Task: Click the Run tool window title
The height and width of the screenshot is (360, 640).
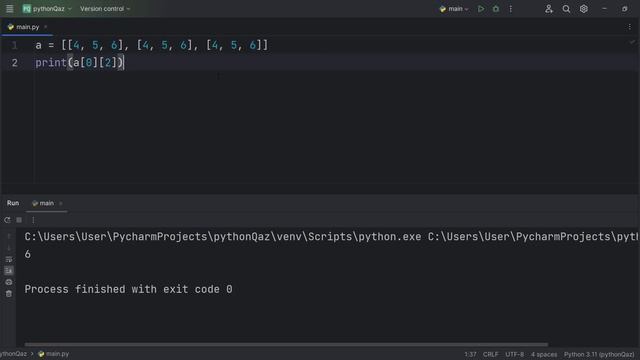Action: (13, 203)
